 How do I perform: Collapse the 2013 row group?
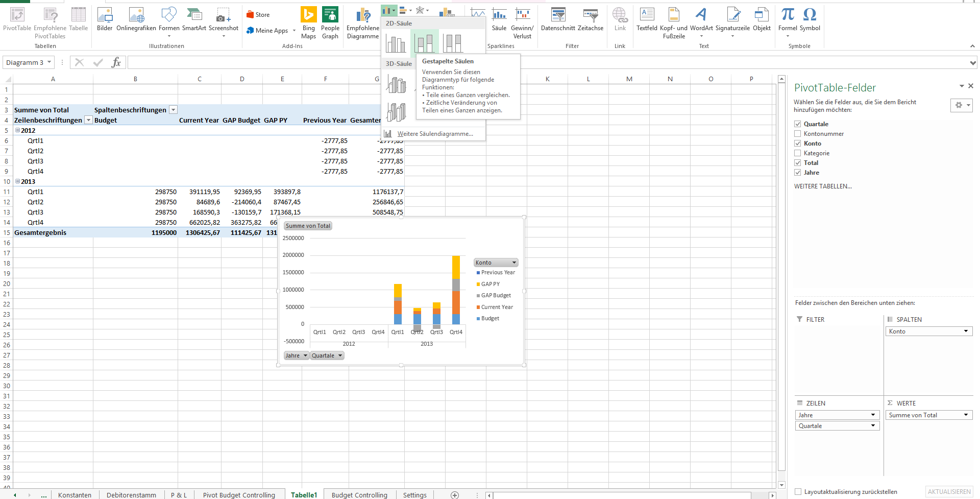(x=18, y=181)
